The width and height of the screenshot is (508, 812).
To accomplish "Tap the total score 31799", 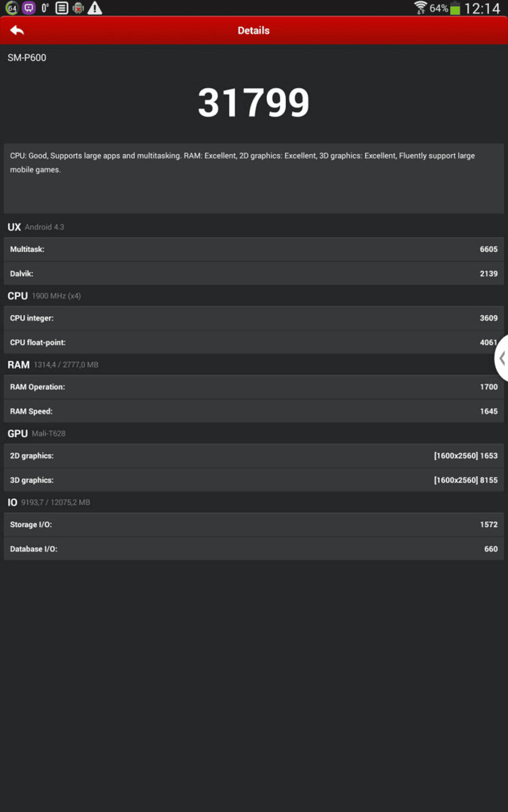I will 254,102.
